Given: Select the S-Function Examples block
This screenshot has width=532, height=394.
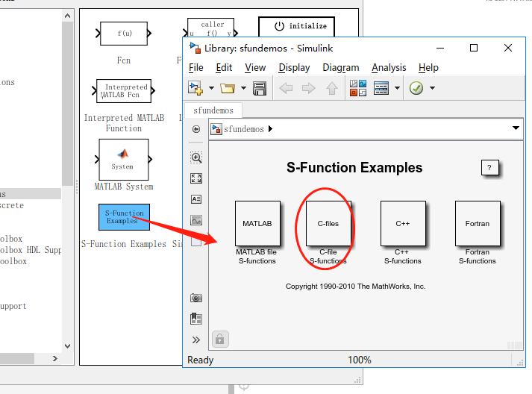Looking at the screenshot, I should click(x=124, y=217).
